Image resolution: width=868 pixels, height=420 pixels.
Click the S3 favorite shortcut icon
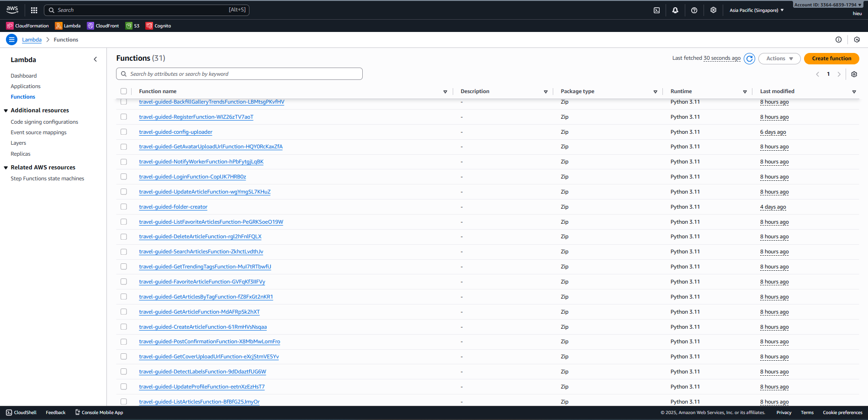click(128, 26)
